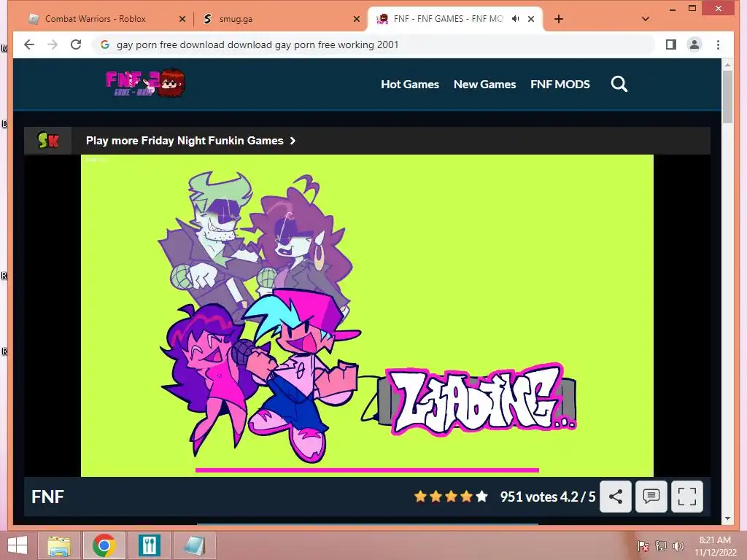Screen dimensions: 747x560
Task: Open the volume tray icon
Action: point(678,546)
